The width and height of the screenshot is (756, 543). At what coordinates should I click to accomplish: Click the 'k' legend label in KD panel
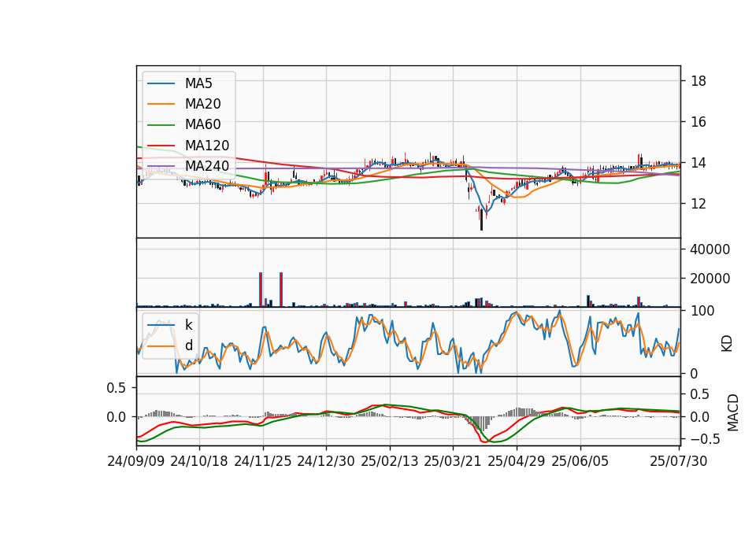tap(188, 325)
